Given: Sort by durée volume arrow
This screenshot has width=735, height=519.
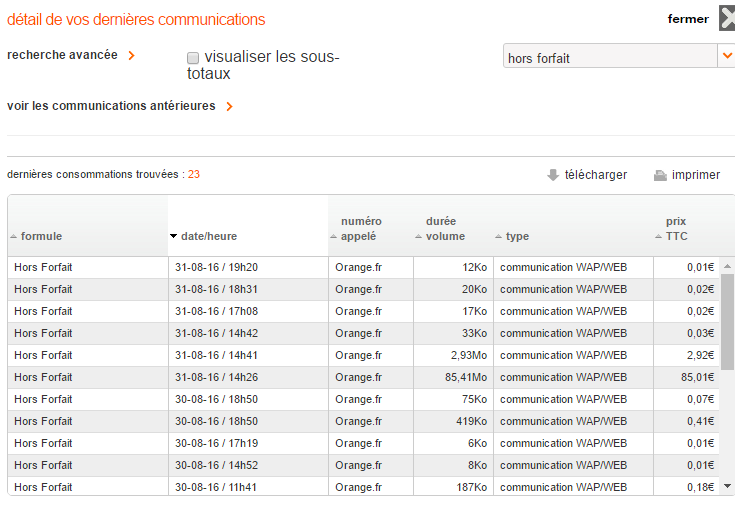Looking at the screenshot, I should tap(419, 236).
